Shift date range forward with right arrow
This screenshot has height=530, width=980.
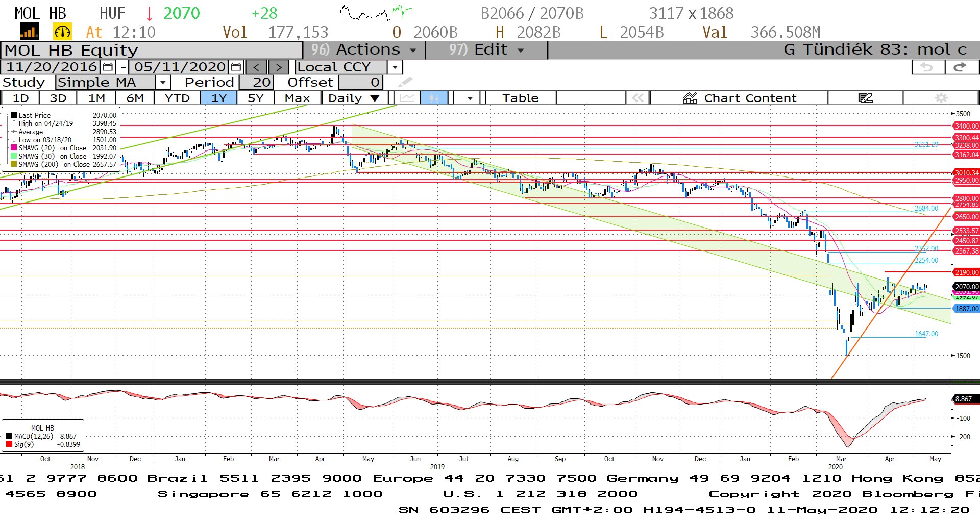tap(279, 67)
